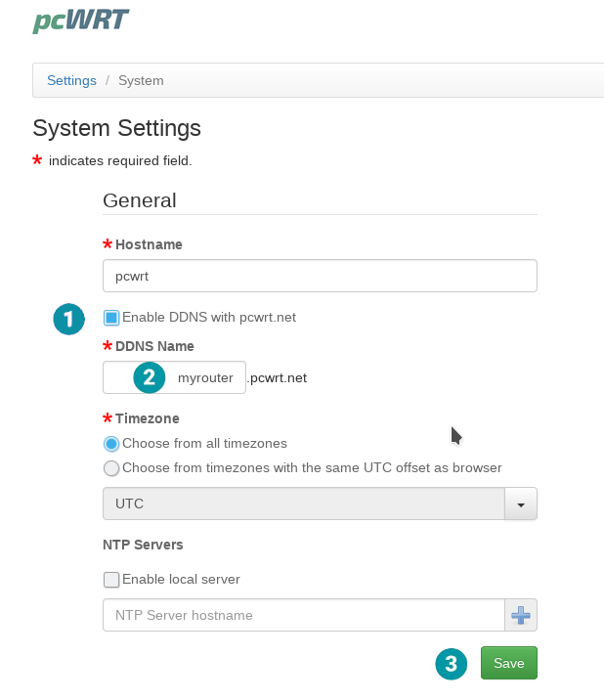Click the step 3 circle marker
The width and height of the screenshot is (604, 700).
pyautogui.click(x=451, y=664)
